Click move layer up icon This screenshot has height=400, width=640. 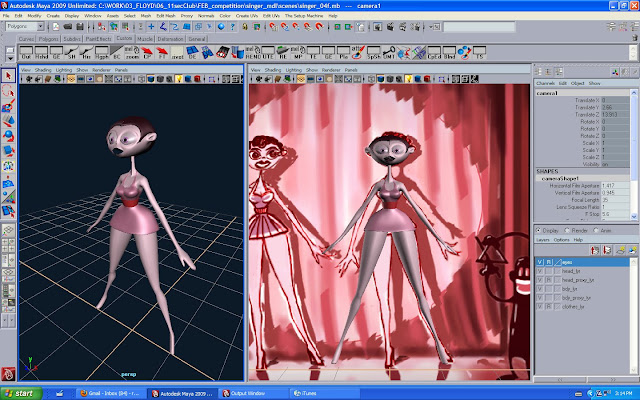tap(595, 250)
